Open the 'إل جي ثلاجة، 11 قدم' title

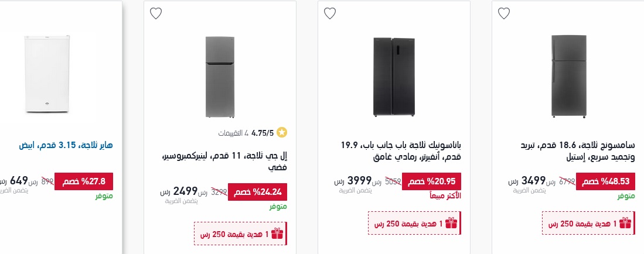(x=225, y=161)
